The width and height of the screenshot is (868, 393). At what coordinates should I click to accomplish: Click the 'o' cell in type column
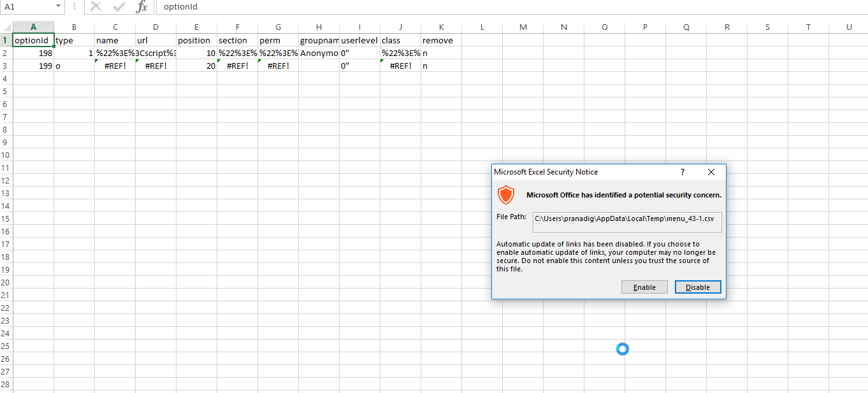tap(74, 66)
